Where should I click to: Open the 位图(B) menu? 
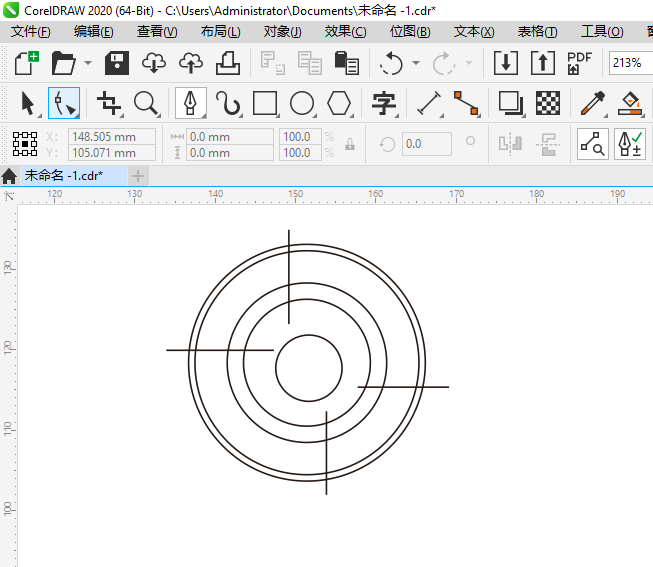point(410,32)
